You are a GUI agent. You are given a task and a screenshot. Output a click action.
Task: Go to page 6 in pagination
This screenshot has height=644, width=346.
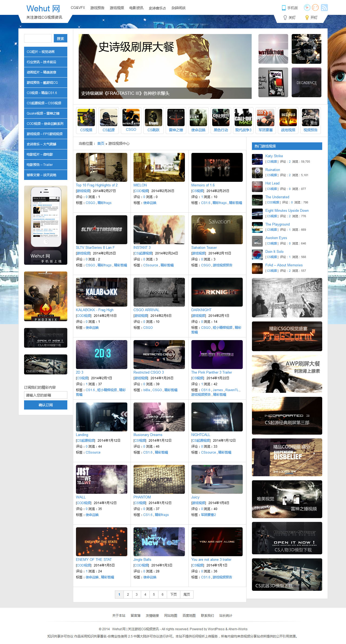(162, 594)
